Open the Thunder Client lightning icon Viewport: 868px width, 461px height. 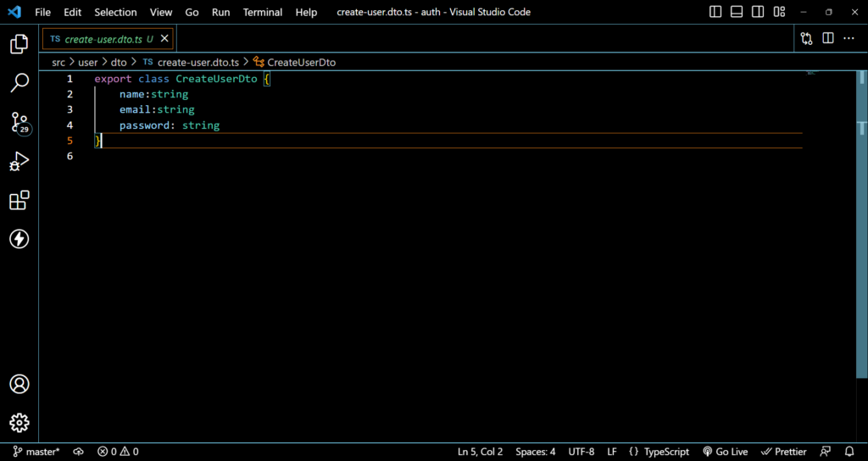pyautogui.click(x=19, y=239)
